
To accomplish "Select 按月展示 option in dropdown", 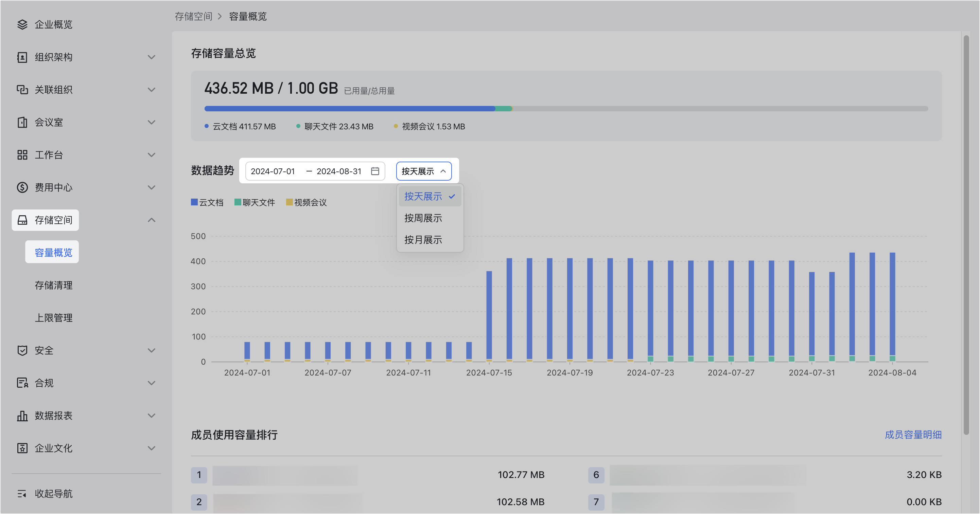I will 430,240.
